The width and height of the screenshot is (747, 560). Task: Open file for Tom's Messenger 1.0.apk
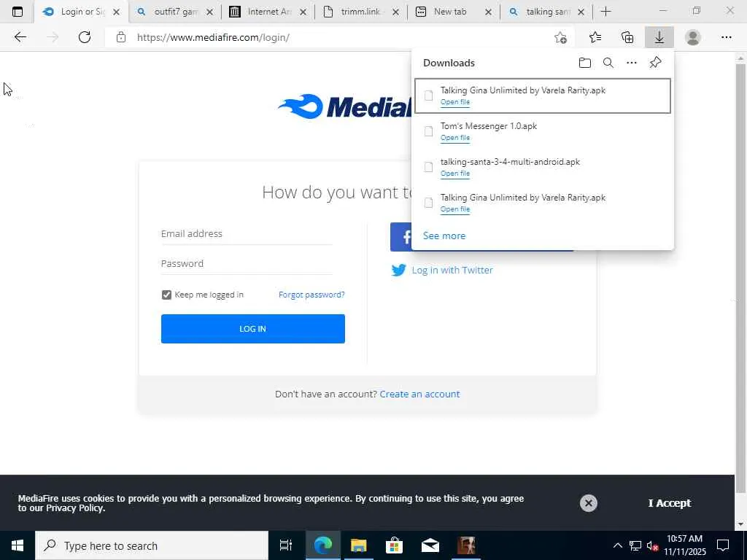[455, 138]
